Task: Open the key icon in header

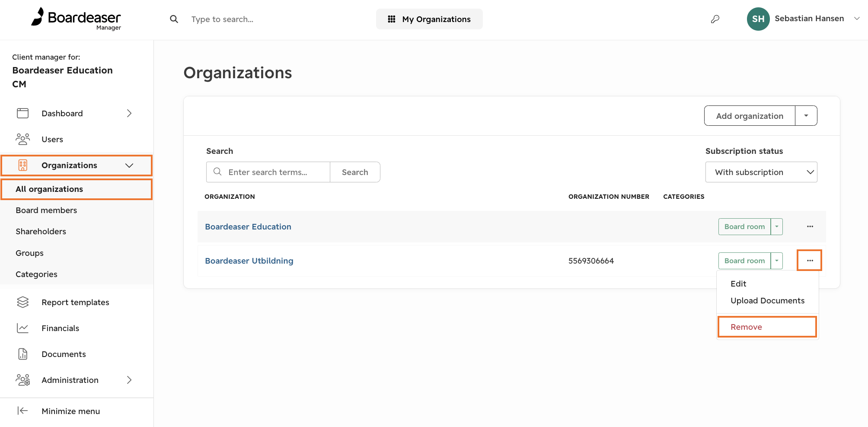Action: (x=715, y=19)
